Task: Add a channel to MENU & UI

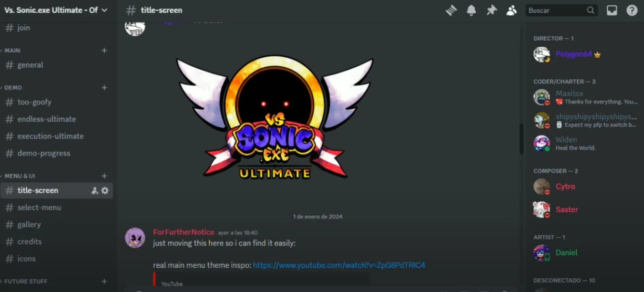Action: coord(104,176)
